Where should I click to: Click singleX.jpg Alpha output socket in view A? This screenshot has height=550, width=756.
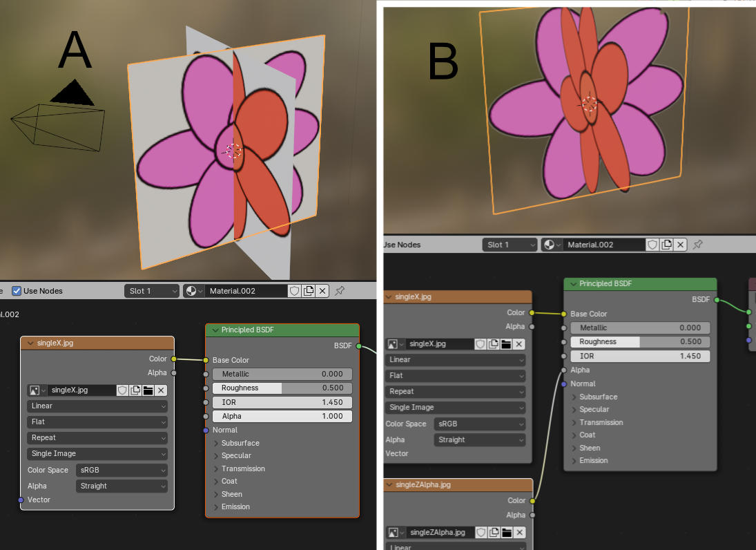[173, 372]
